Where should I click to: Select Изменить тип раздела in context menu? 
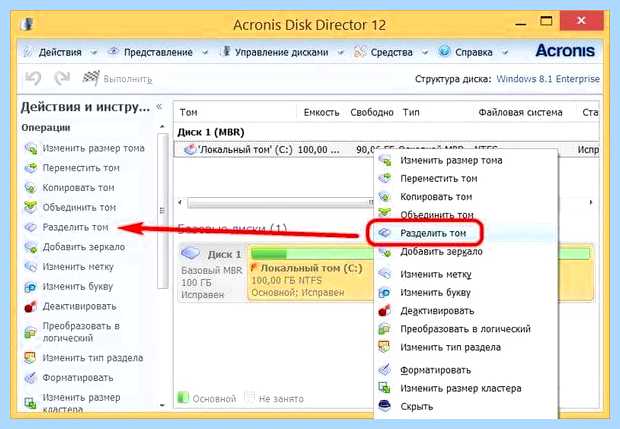[466, 347]
